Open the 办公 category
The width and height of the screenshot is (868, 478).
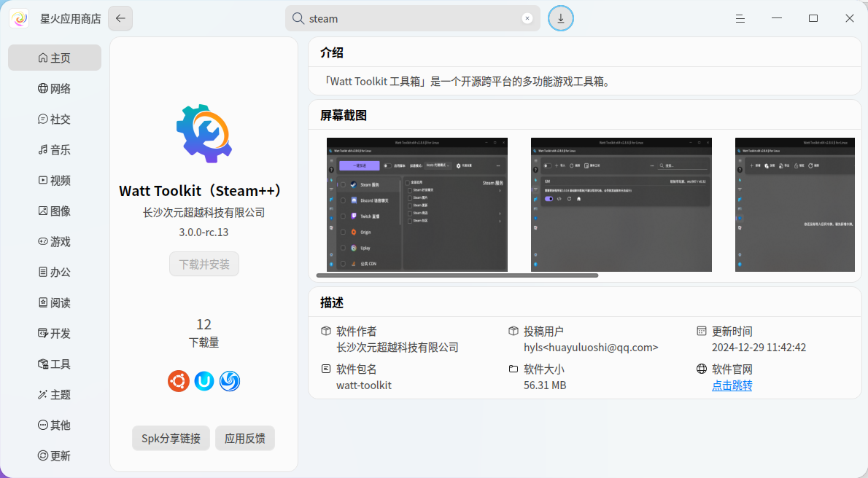pyautogui.click(x=54, y=272)
